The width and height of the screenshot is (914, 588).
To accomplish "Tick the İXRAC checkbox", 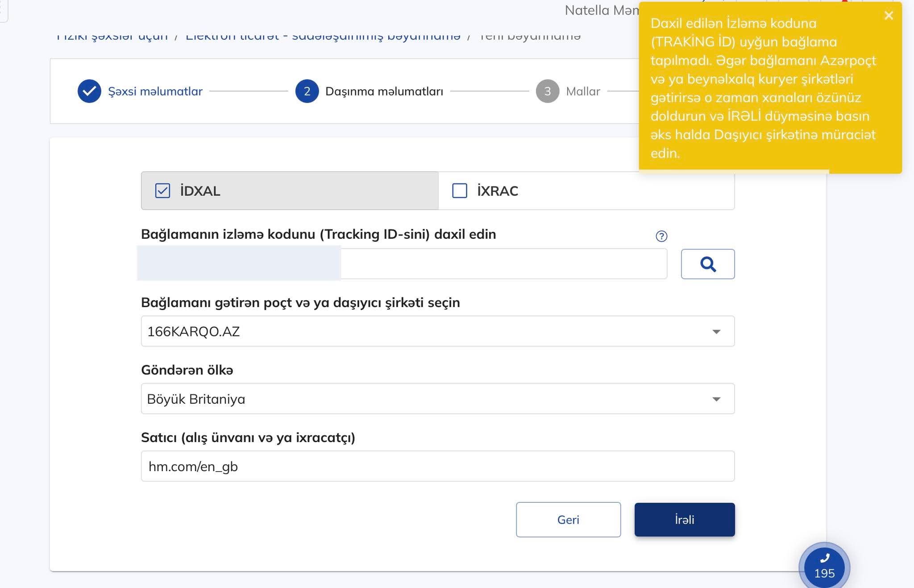I will coord(459,191).
